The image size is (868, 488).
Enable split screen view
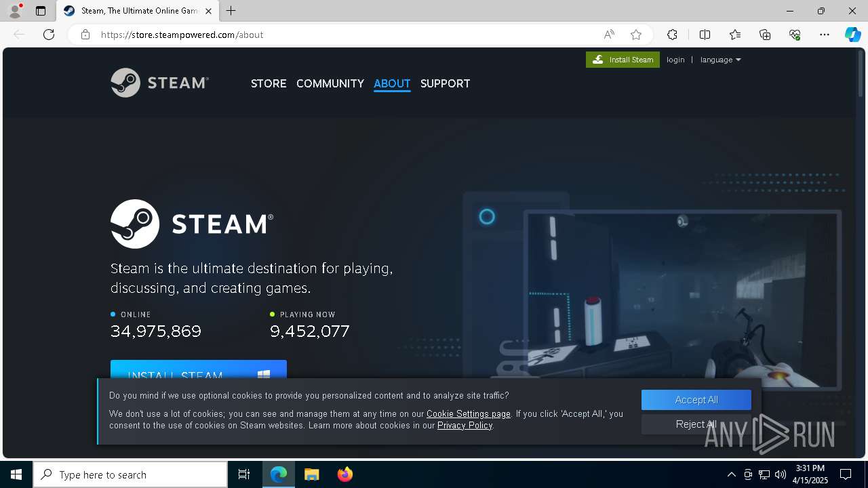coord(705,35)
